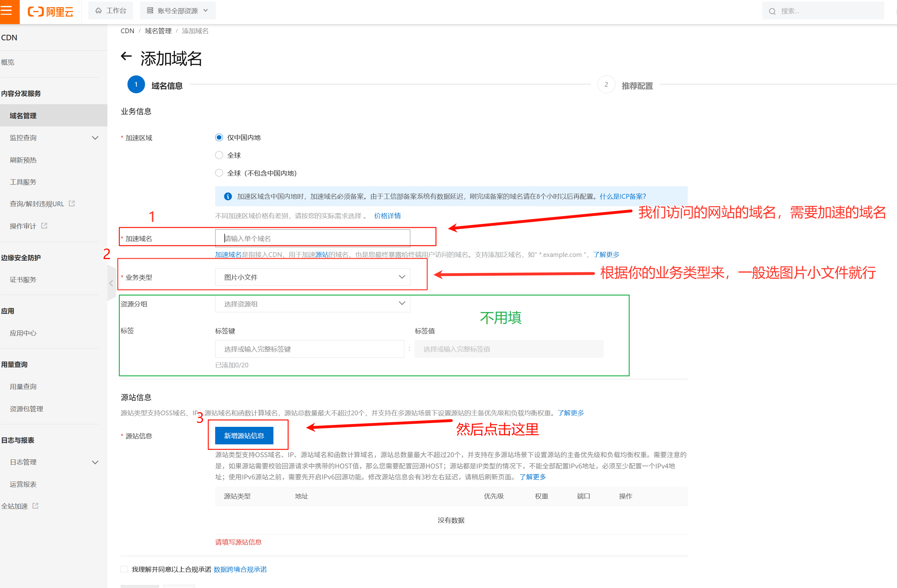Check the 我理解并同意以上合规承诺 agreement box
The width and height of the screenshot is (897, 588).
(x=124, y=569)
